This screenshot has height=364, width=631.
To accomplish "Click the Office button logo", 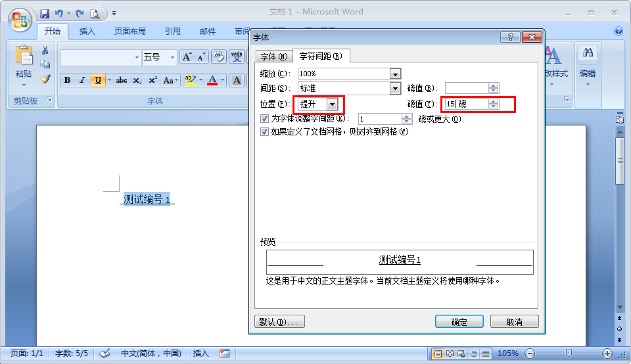I will 20,18.
